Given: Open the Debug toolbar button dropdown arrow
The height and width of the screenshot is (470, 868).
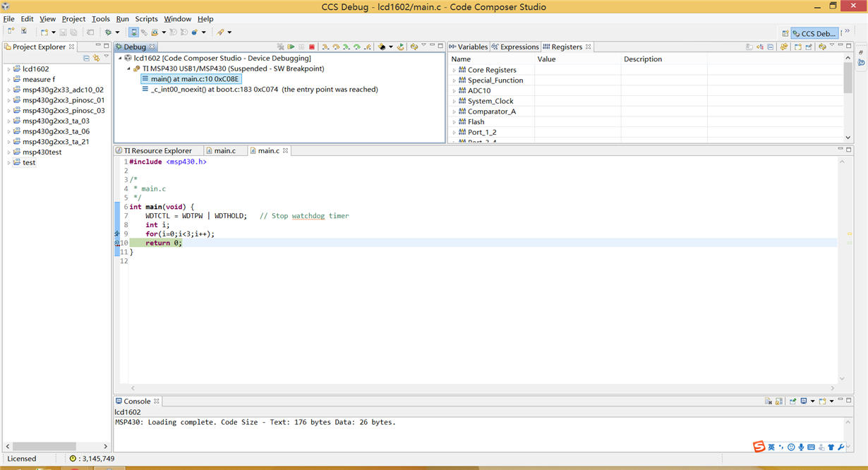Looking at the screenshot, I should 117,32.
